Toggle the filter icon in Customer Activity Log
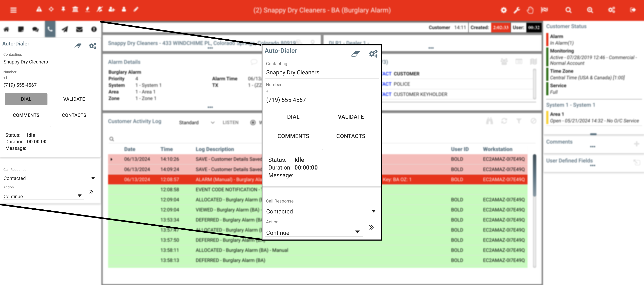The width and height of the screenshot is (644, 285). click(x=519, y=121)
